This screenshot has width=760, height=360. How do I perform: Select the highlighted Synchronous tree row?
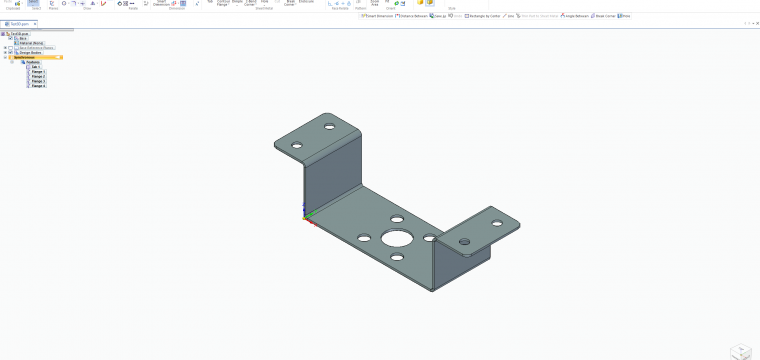(35, 58)
